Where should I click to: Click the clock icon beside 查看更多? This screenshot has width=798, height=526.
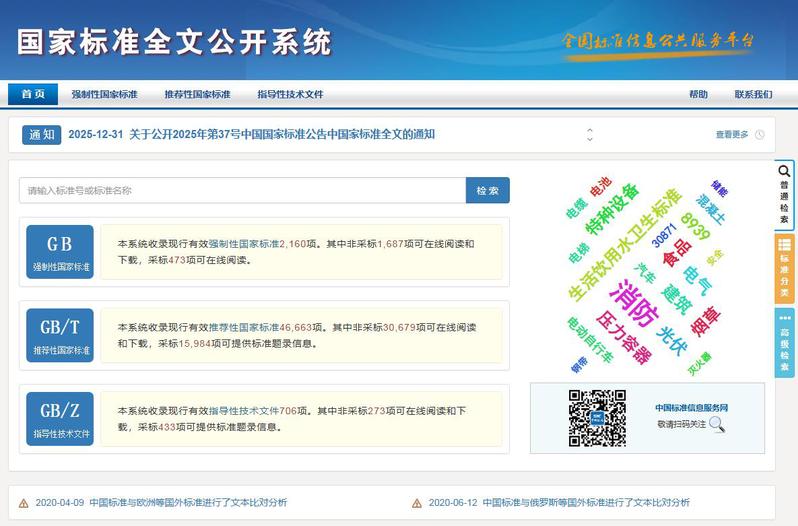760,135
